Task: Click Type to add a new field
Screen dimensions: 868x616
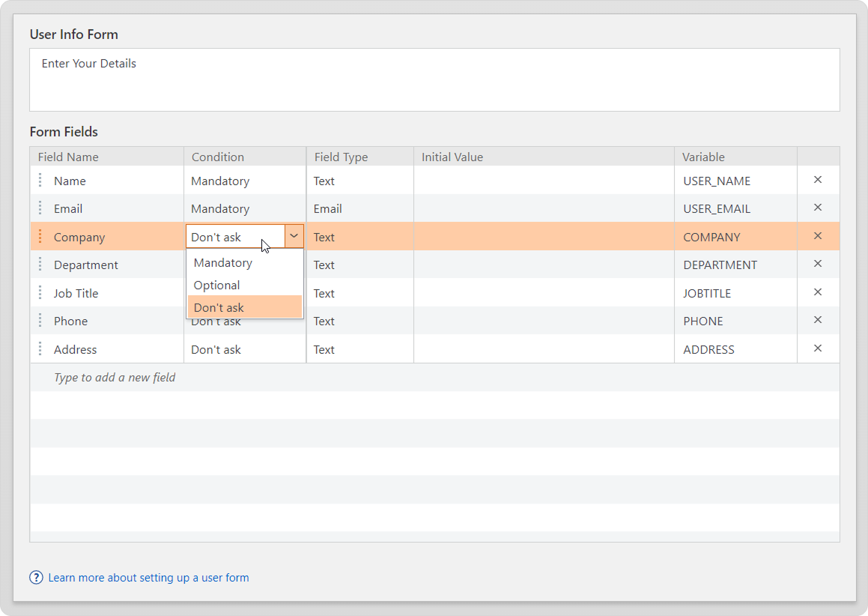Action: click(115, 378)
